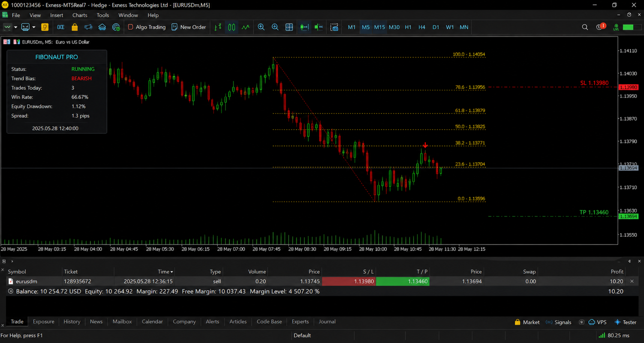This screenshot has width=644, height=343.
Task: Toggle chart auto scroll
Action: coord(304,27)
